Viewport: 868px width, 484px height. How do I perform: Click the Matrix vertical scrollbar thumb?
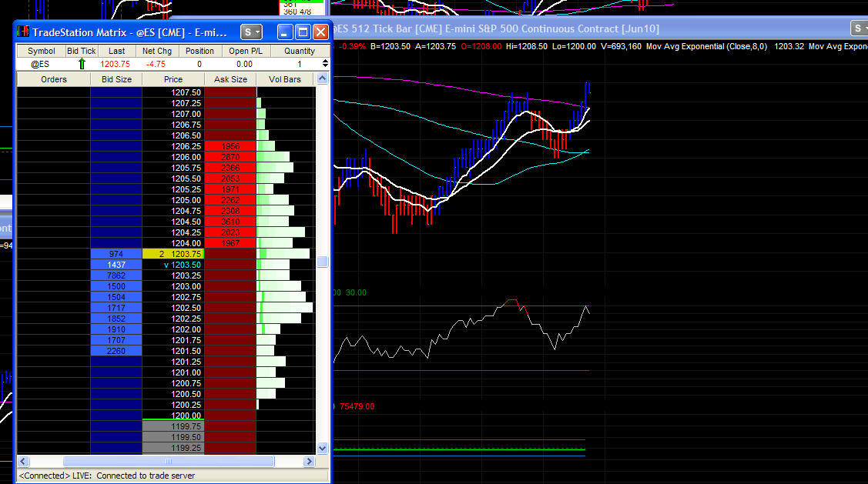(322, 262)
